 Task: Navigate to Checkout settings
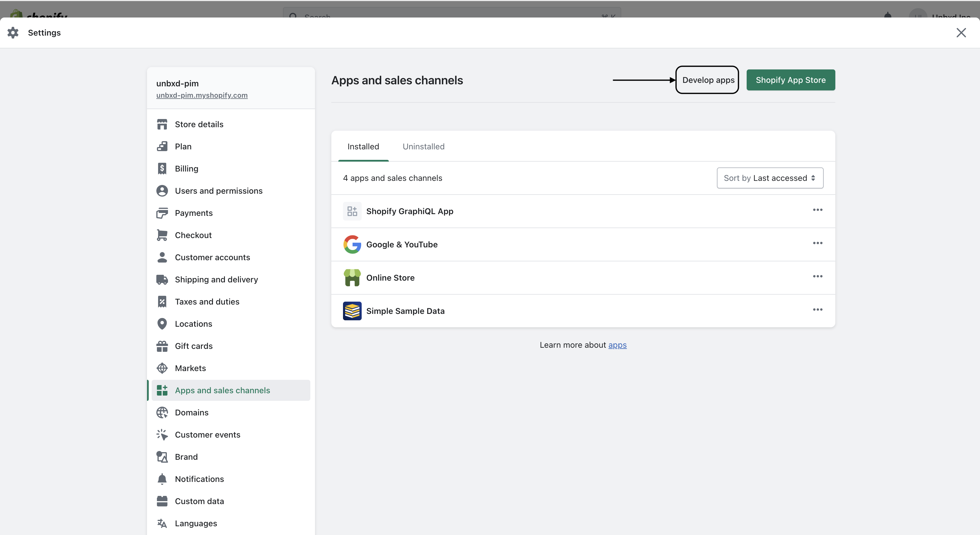(231, 235)
